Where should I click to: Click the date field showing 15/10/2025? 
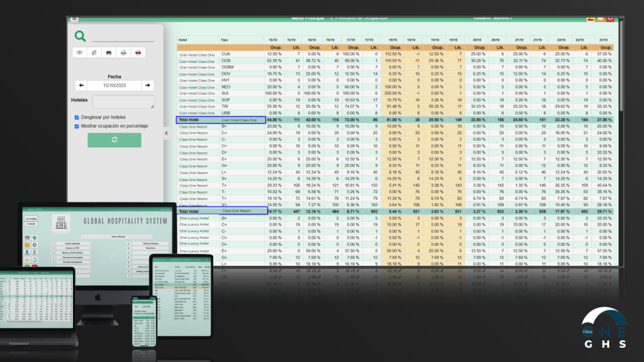(x=114, y=85)
